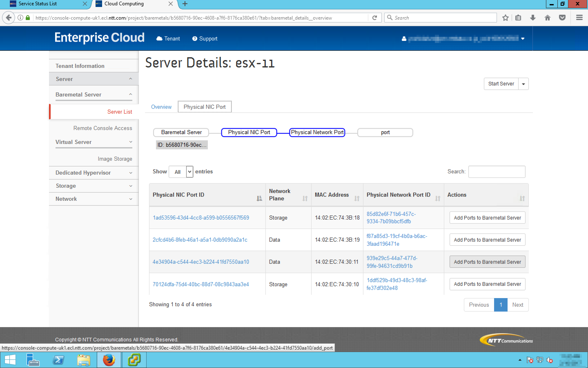Screen dimensions: 588x368
Task: Open the Tenant menu
Action: tap(168, 38)
